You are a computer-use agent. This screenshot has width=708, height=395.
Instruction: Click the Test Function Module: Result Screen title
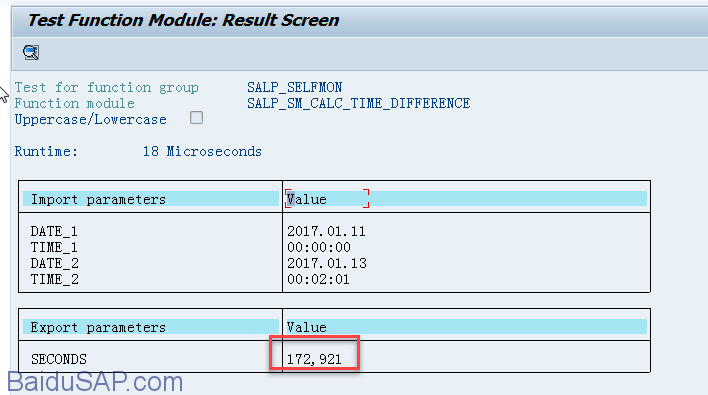183,20
